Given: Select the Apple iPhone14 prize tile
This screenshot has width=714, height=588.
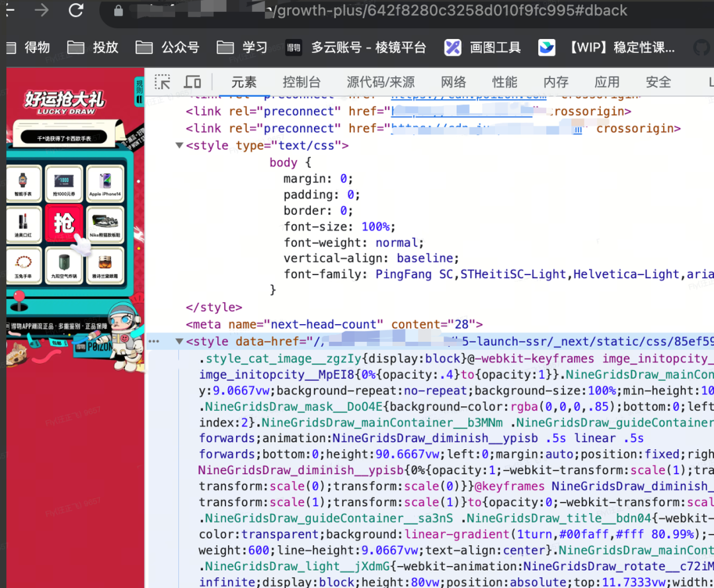Looking at the screenshot, I should [105, 183].
